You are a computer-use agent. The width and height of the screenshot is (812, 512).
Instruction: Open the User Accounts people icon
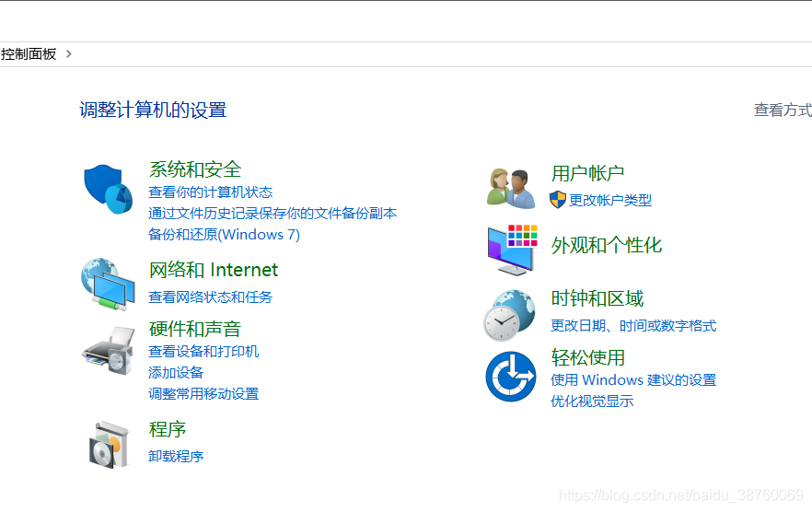511,188
